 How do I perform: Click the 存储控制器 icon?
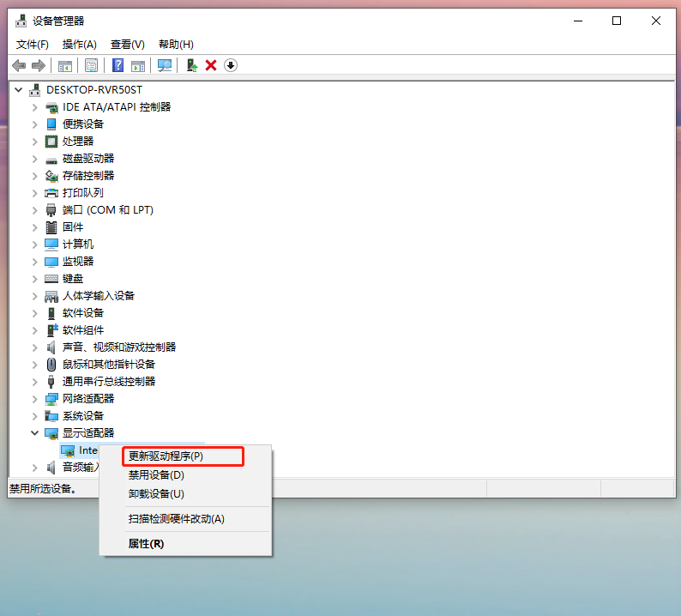pyautogui.click(x=51, y=176)
